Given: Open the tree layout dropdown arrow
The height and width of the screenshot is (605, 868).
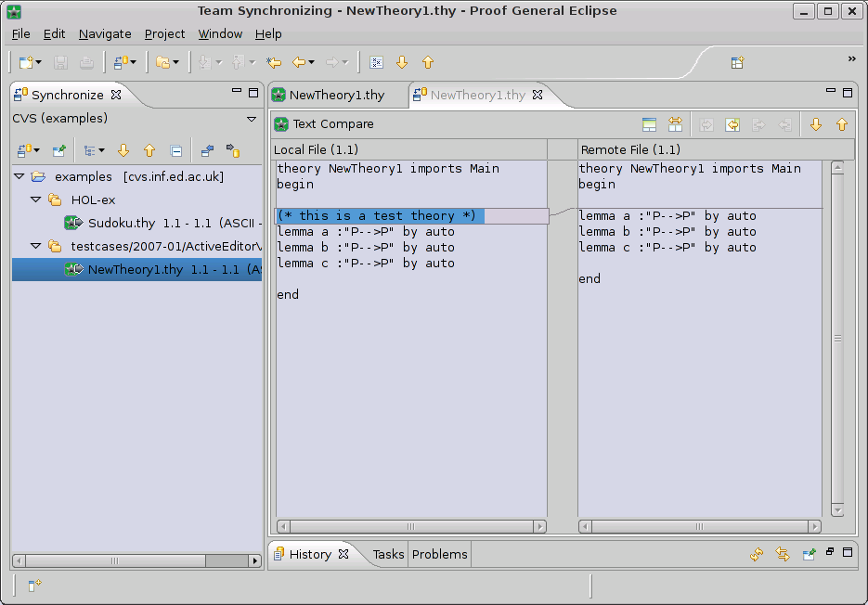Looking at the screenshot, I should coord(102,150).
